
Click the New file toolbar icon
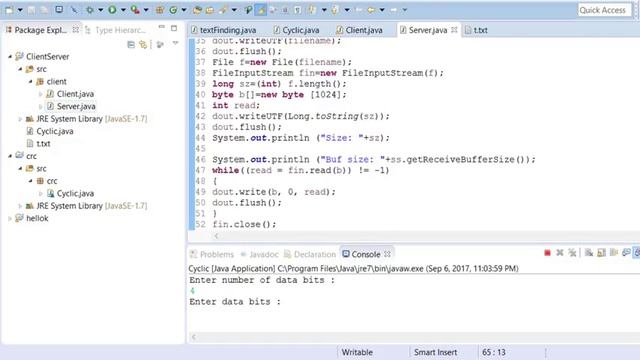click(9, 10)
